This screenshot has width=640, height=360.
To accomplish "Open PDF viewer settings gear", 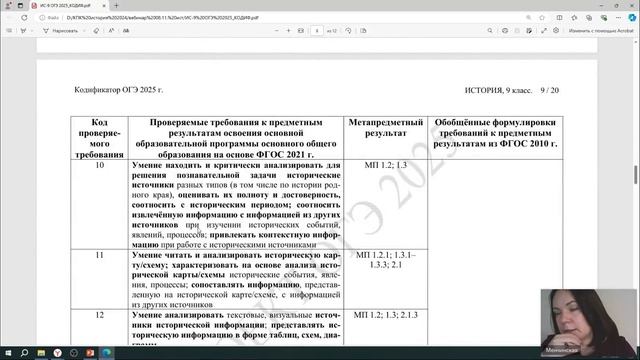I will [556, 31].
